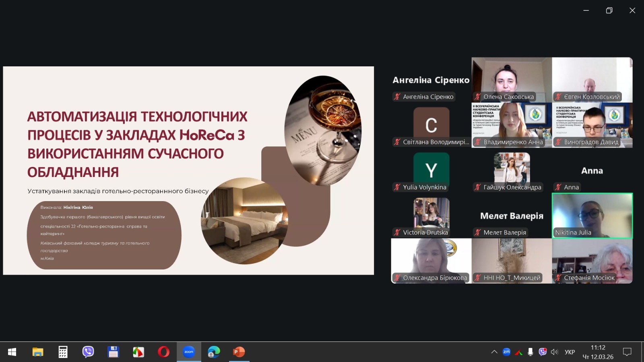Click muted mic icon beside Ангеліна Сіренко
Viewport: 644px width, 362px height.
point(397,97)
